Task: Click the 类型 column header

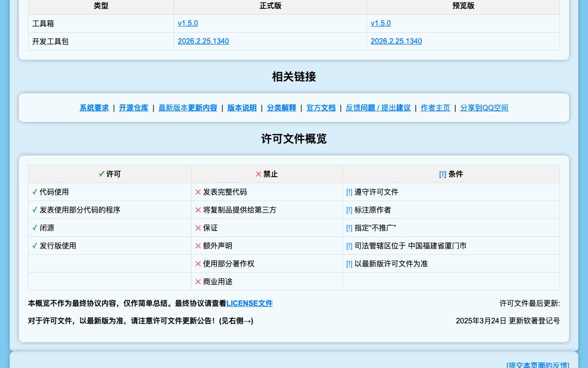Action: click(x=101, y=6)
